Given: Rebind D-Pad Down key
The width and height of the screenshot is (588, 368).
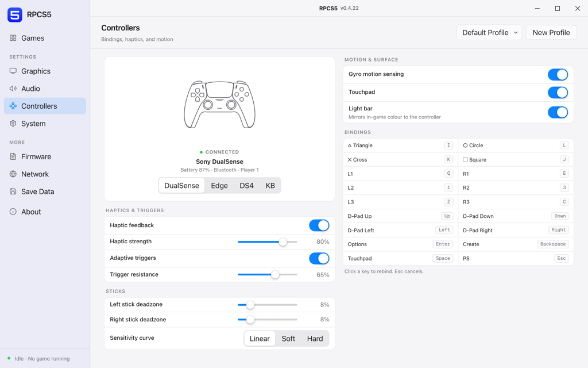Looking at the screenshot, I should click(x=560, y=216).
